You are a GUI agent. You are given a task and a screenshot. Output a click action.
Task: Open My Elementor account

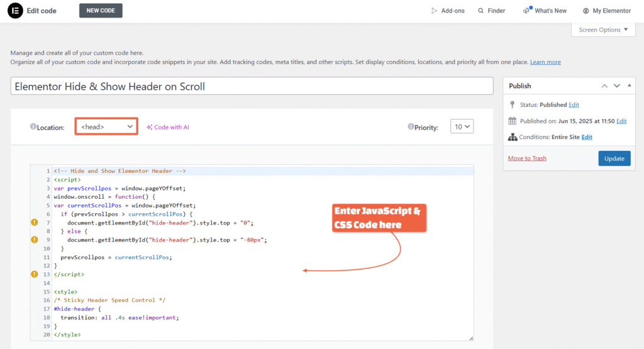click(x=607, y=11)
